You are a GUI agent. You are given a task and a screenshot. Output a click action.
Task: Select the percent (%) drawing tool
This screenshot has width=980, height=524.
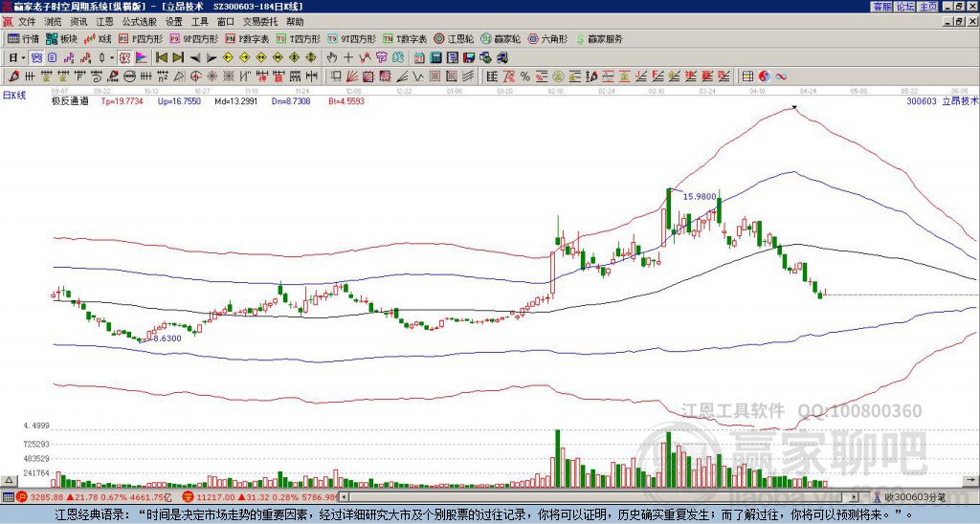[525, 76]
